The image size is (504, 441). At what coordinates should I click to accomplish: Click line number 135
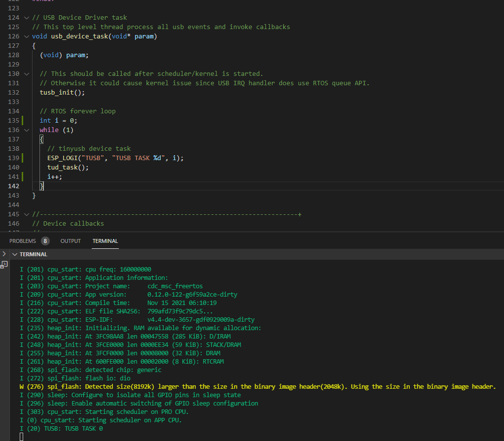pos(13,120)
